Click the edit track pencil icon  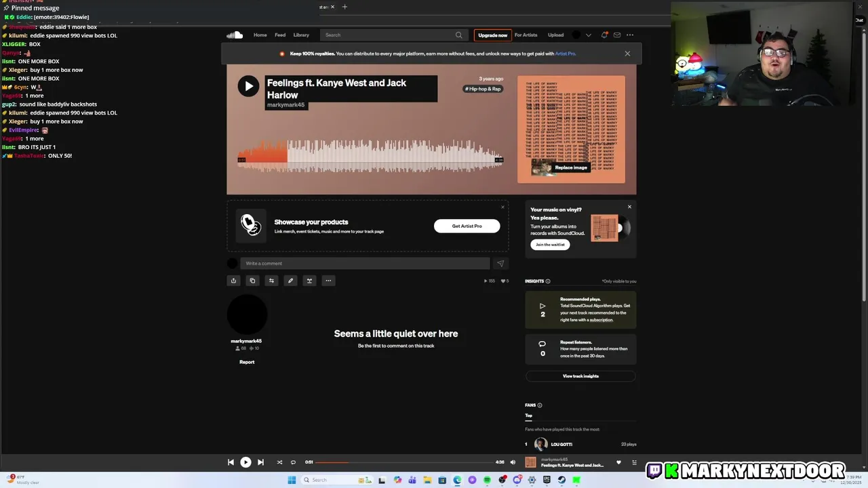coord(290,281)
